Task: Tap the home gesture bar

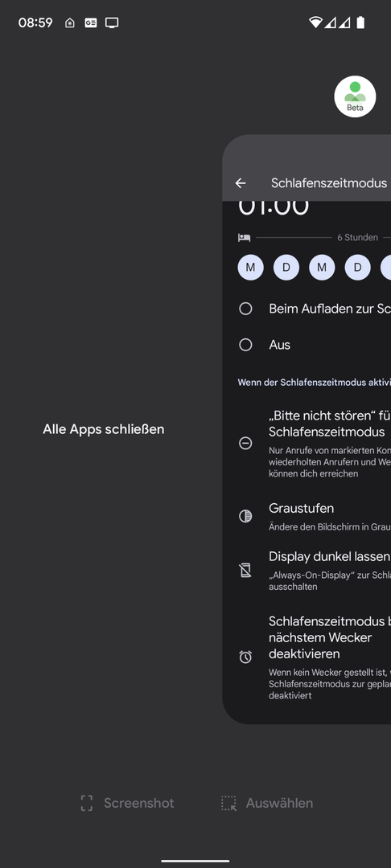Action: pos(195,861)
